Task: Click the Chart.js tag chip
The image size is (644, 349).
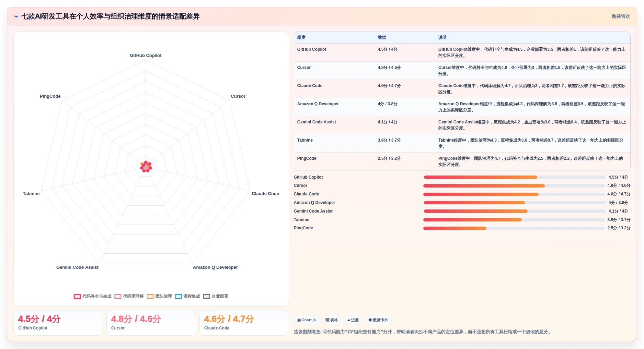Action: pyautogui.click(x=307, y=320)
